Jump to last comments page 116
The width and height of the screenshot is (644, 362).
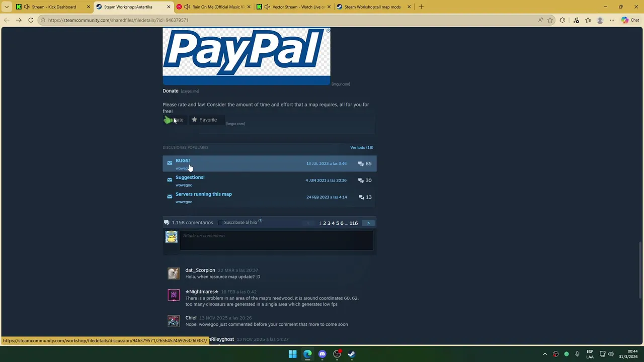[x=354, y=223]
